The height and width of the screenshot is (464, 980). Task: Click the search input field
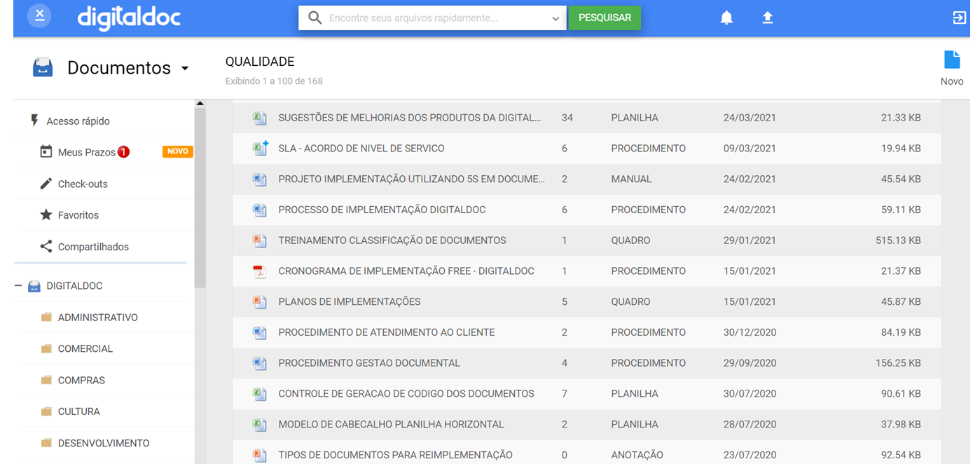[x=434, y=18]
